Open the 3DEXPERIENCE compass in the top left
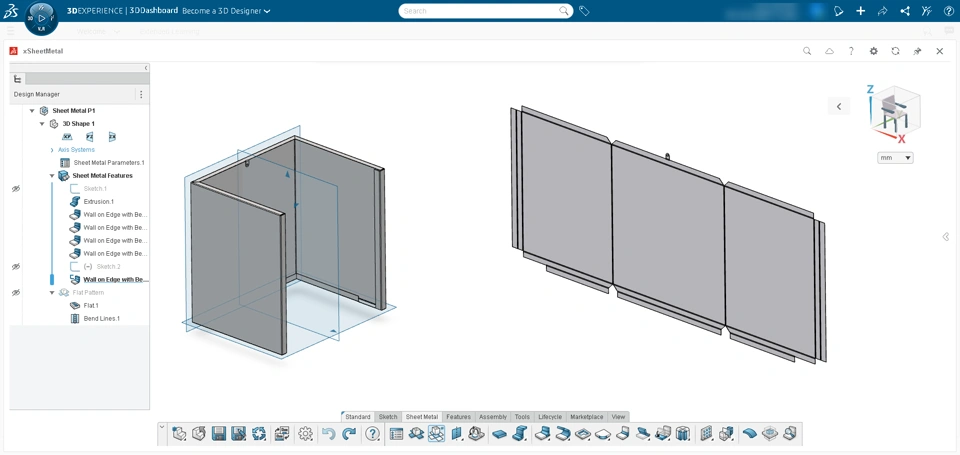 pos(41,18)
